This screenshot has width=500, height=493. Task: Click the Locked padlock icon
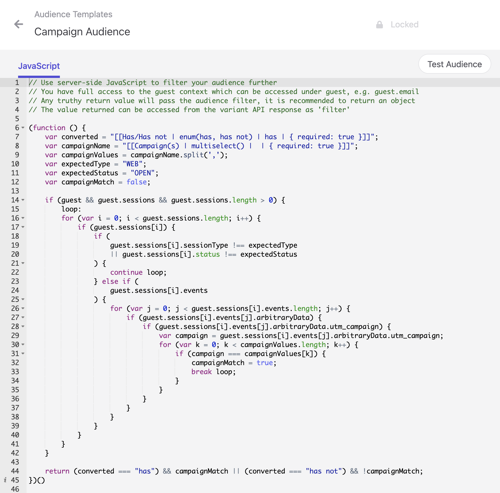click(379, 25)
